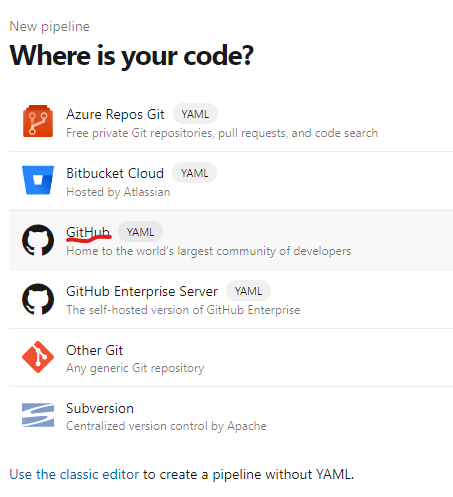Select Subversion as code source

(100, 408)
